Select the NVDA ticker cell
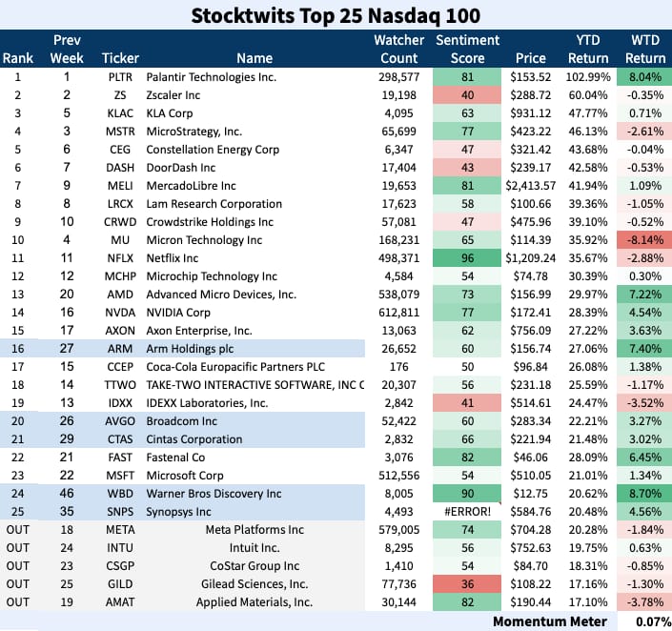The image size is (672, 631). 120,313
